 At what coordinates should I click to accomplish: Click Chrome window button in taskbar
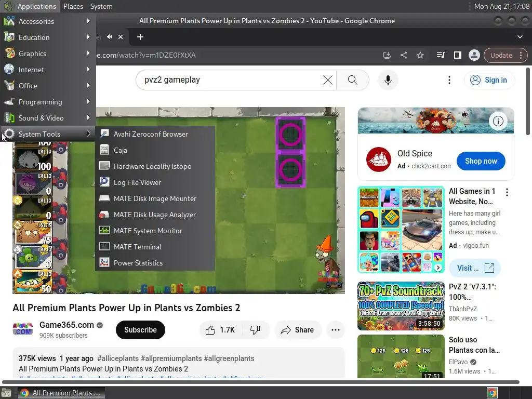(x=61, y=393)
